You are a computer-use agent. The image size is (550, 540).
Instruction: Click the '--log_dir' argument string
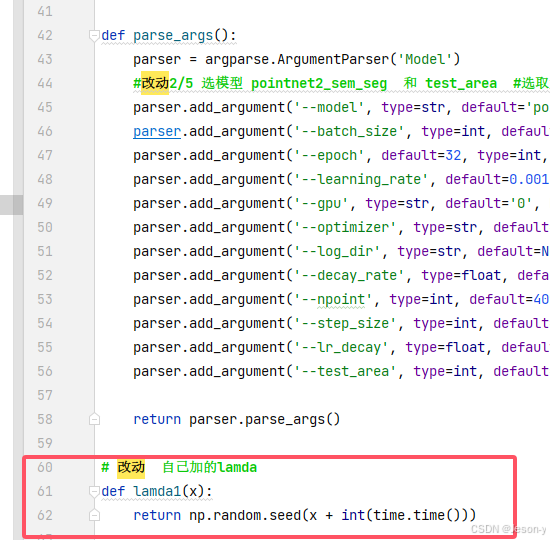pyautogui.click(x=337, y=252)
